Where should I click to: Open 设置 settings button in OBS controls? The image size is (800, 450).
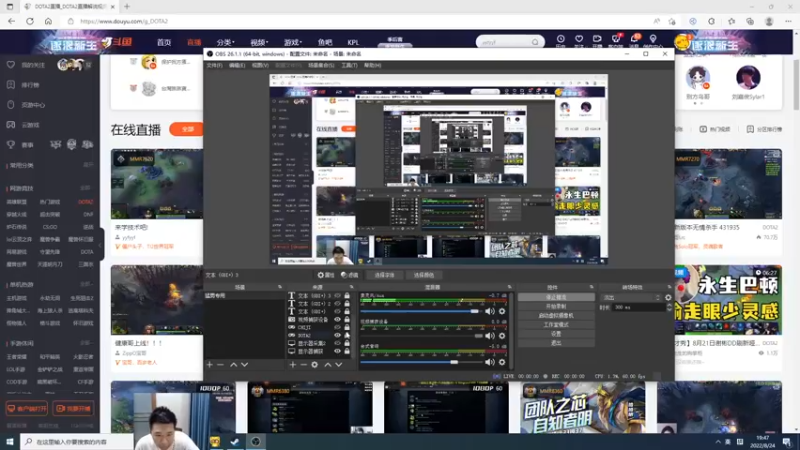556,334
